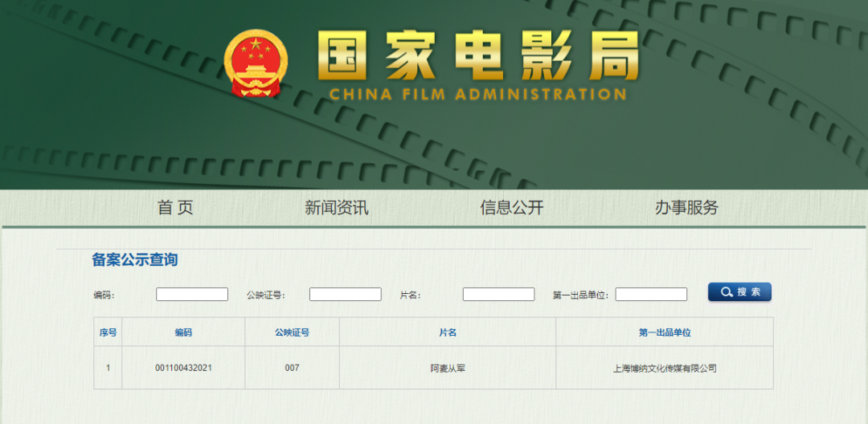Click the 序号 column header
This screenshot has height=424, width=868.
click(x=108, y=332)
